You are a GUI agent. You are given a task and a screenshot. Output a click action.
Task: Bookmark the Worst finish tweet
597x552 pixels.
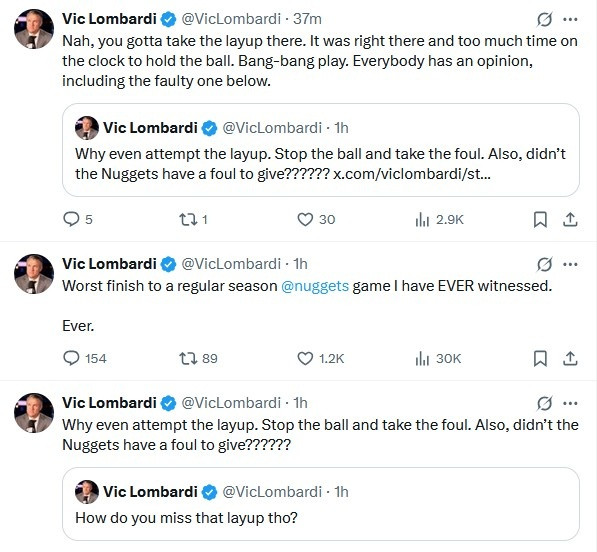[540, 358]
